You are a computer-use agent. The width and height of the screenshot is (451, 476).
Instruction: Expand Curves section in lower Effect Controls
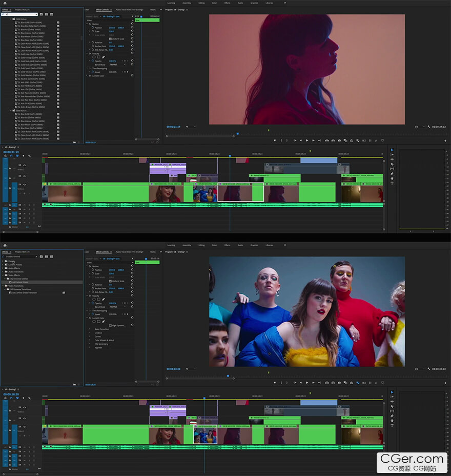(89, 336)
